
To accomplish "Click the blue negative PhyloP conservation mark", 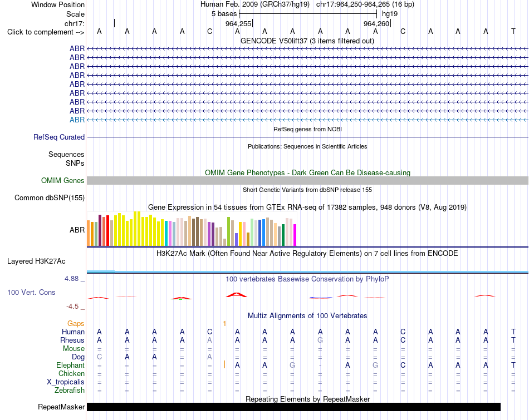I will click(321, 298).
